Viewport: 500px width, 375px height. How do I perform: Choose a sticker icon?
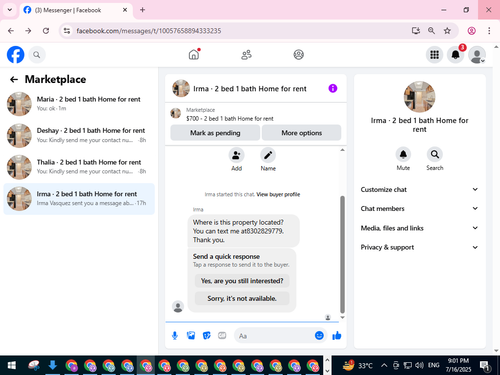[207, 335]
